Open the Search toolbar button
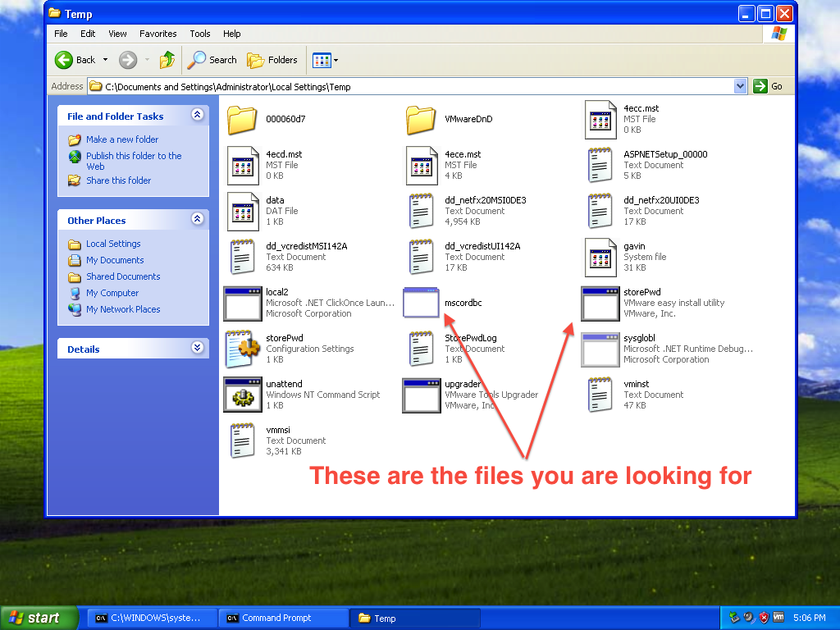Screen dimensions: 840x630 click(212, 60)
